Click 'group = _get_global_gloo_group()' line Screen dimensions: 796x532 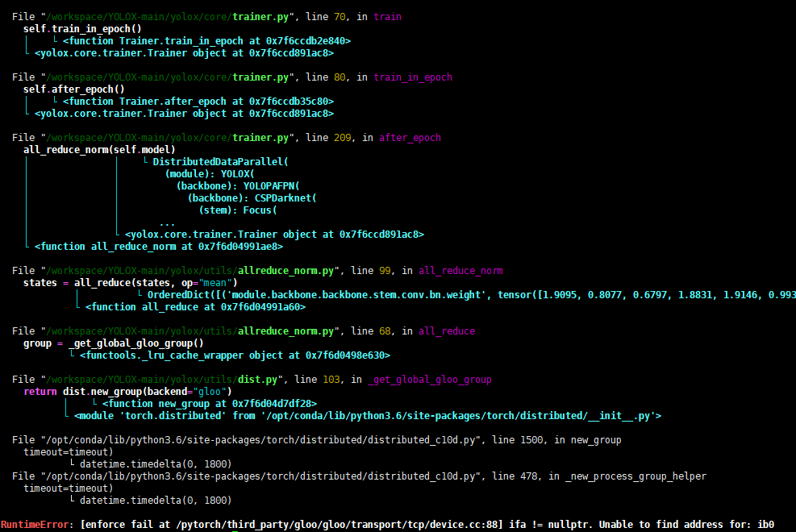coord(113,343)
